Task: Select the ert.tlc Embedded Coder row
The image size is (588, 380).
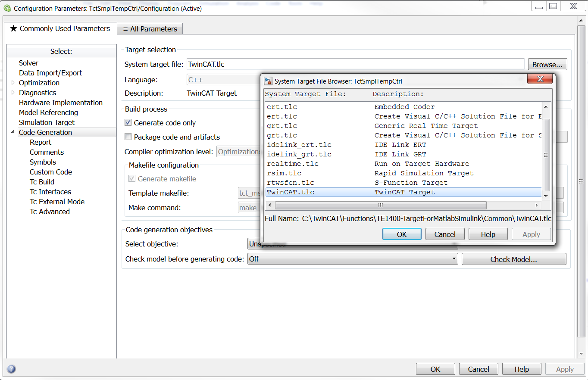Action: tap(403, 107)
